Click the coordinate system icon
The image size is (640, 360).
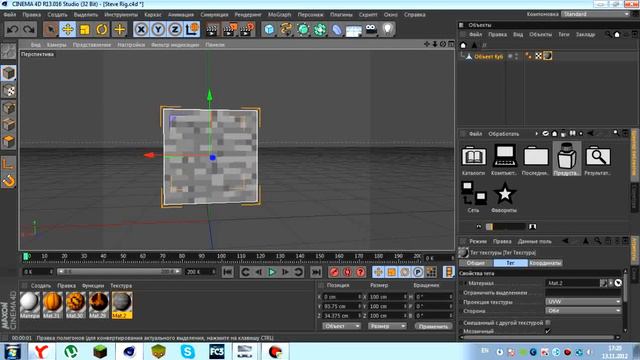192,29
